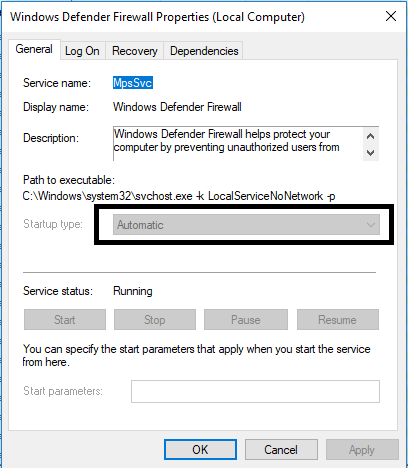Click the Apply button
This screenshot has height=468, width=408.
coord(362,450)
